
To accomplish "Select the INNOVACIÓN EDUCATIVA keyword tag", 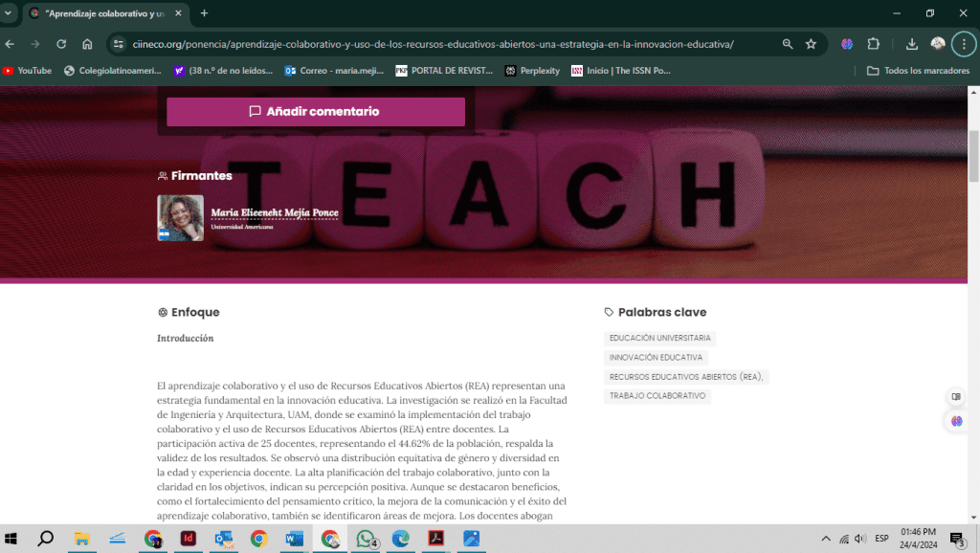I will tap(656, 358).
